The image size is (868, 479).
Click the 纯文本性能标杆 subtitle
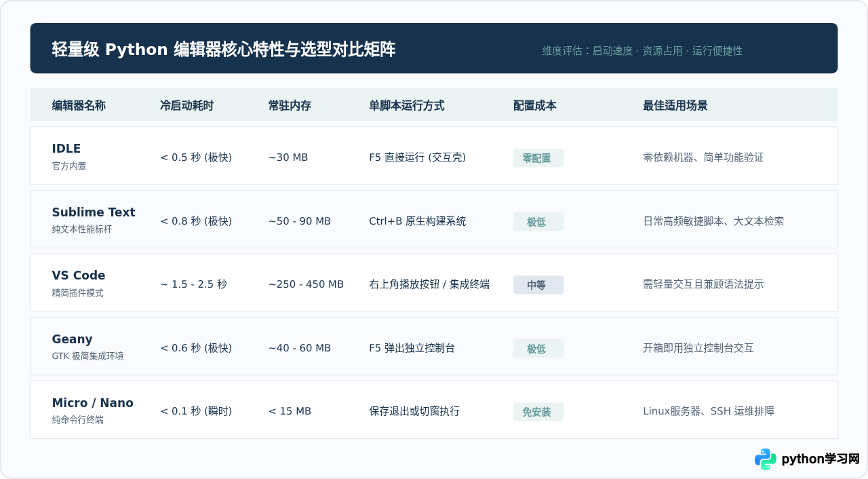82,229
